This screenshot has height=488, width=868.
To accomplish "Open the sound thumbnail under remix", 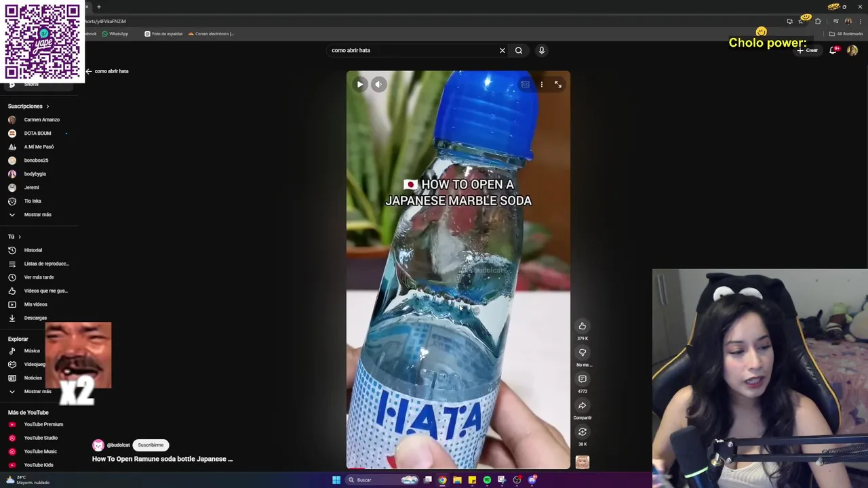I will 582,462.
